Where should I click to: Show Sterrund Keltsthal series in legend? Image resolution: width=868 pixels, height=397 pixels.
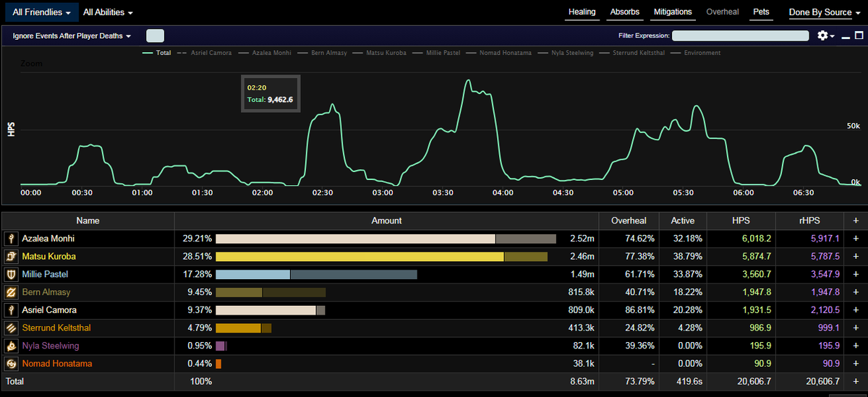click(x=634, y=53)
